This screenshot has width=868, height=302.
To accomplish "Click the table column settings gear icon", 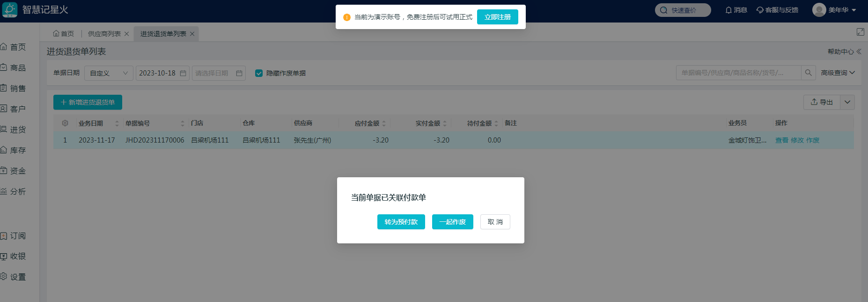I will 65,123.
